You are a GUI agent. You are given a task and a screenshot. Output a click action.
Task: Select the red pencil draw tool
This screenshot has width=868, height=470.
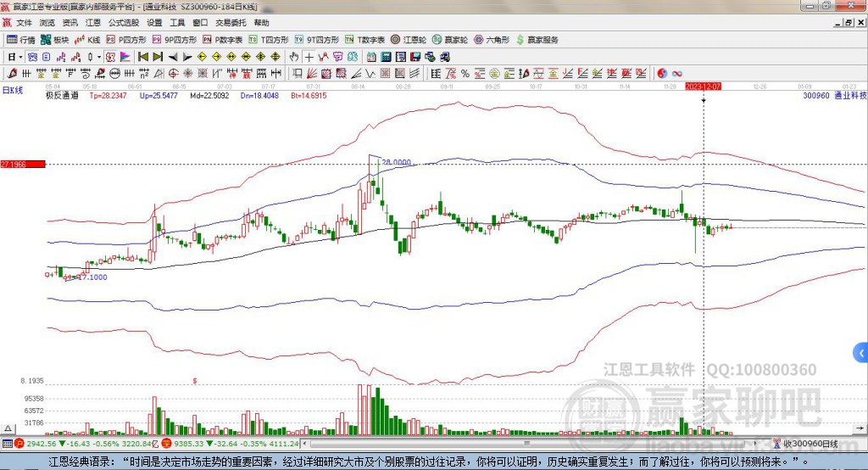pos(12,73)
